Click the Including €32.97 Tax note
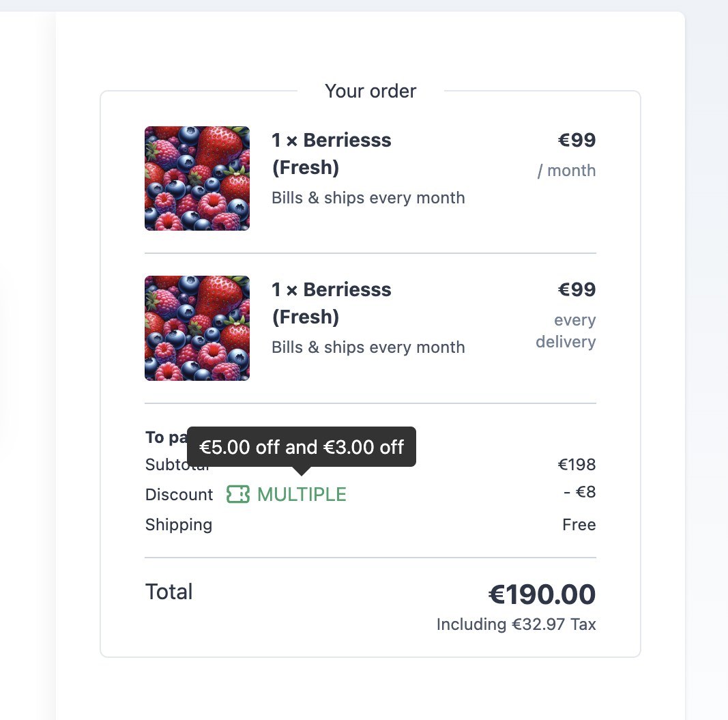728x720 pixels. (516, 624)
